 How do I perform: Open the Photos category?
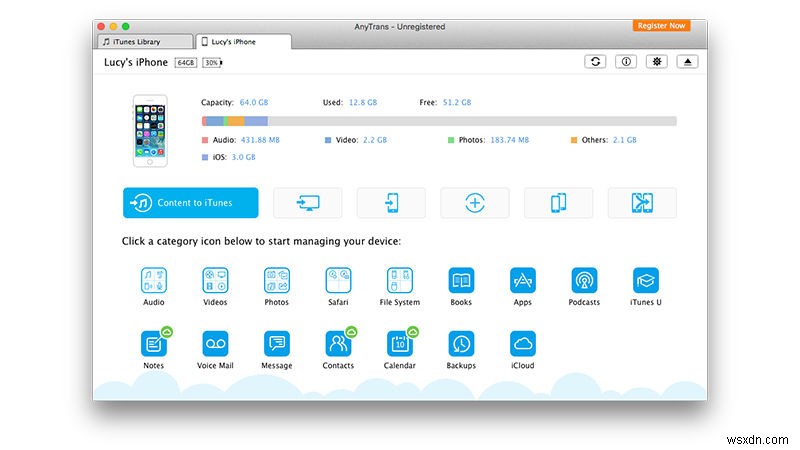click(277, 280)
